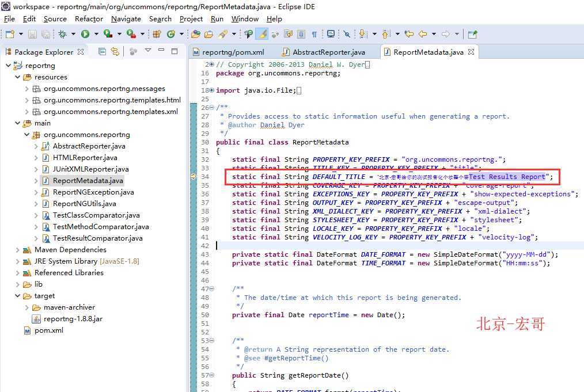584x392 pixels.
Task: Click the New Java Class icon
Action: [x=171, y=34]
